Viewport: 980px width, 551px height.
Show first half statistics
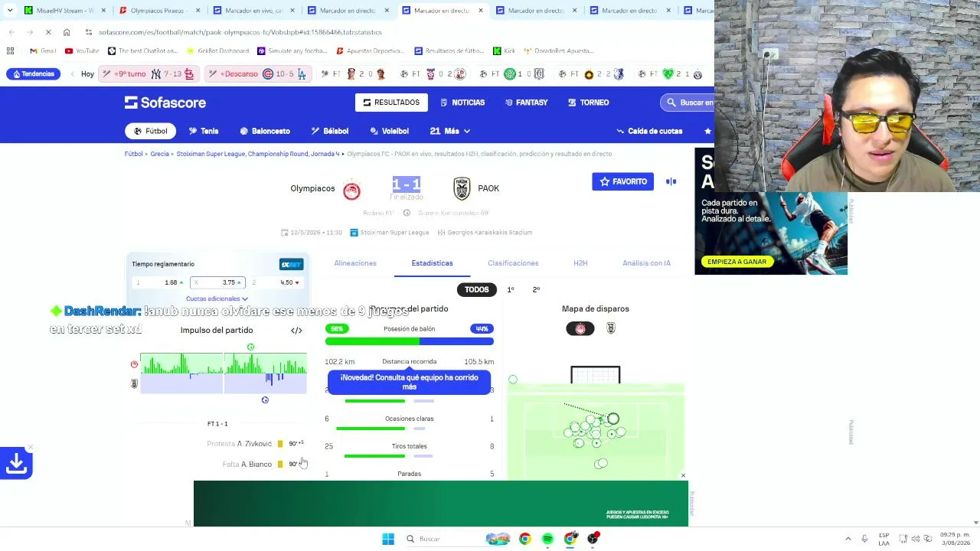tap(511, 290)
